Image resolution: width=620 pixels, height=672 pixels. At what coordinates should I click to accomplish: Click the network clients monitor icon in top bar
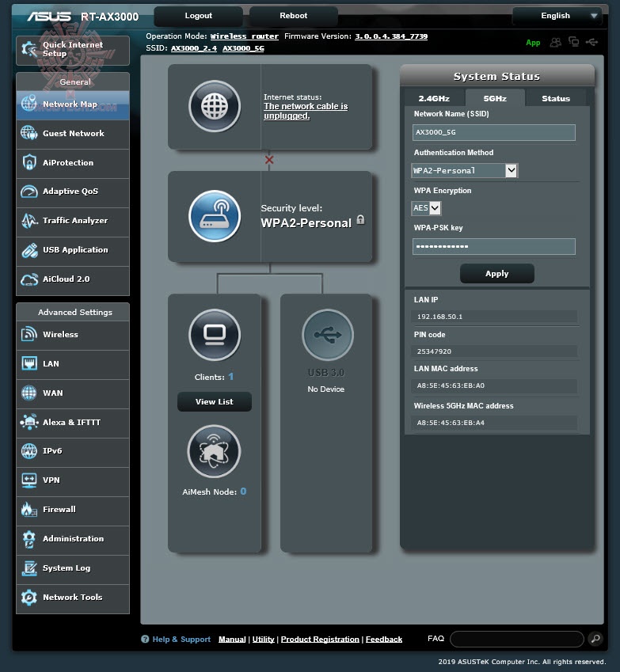(574, 42)
